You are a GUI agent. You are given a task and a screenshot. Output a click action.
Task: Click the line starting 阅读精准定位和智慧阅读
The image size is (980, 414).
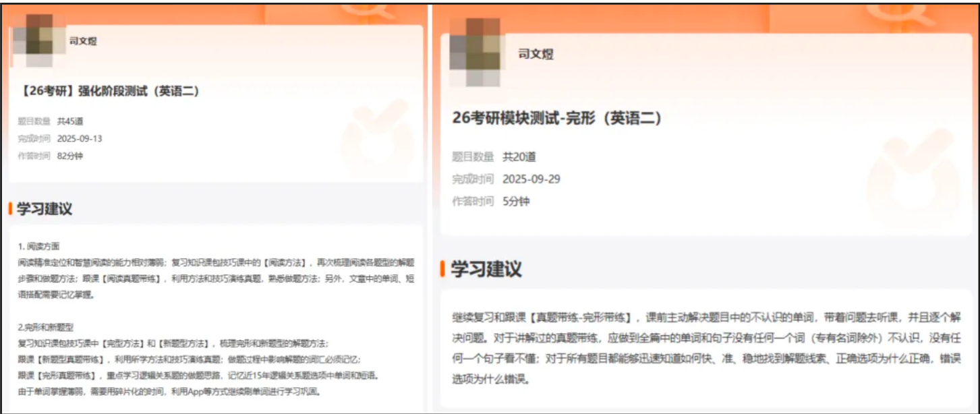click(x=217, y=263)
